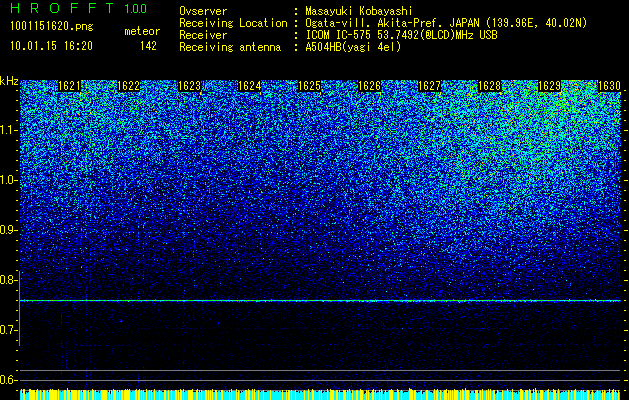Click the 0.9 frequency axis label
Image resolution: width=629 pixels, height=400 pixels.
click(8, 230)
